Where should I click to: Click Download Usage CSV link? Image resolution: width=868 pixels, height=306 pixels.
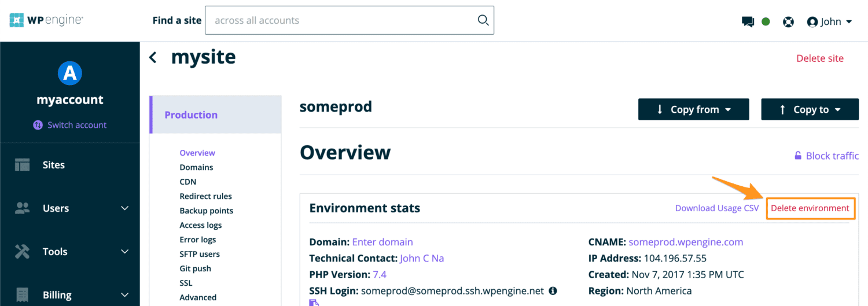[x=716, y=208]
